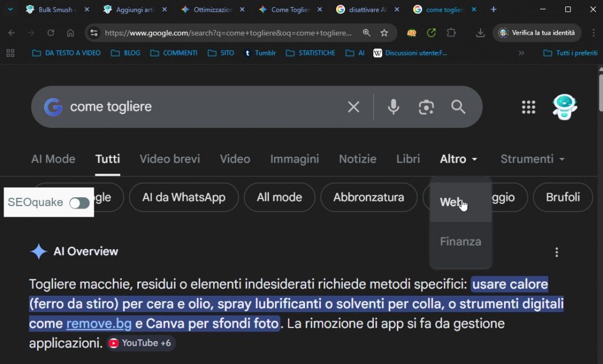Open the STATISTICHE bookmark folder

click(310, 53)
